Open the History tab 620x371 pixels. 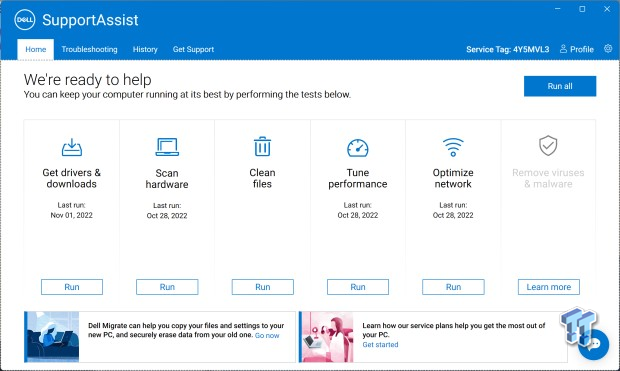click(x=145, y=49)
